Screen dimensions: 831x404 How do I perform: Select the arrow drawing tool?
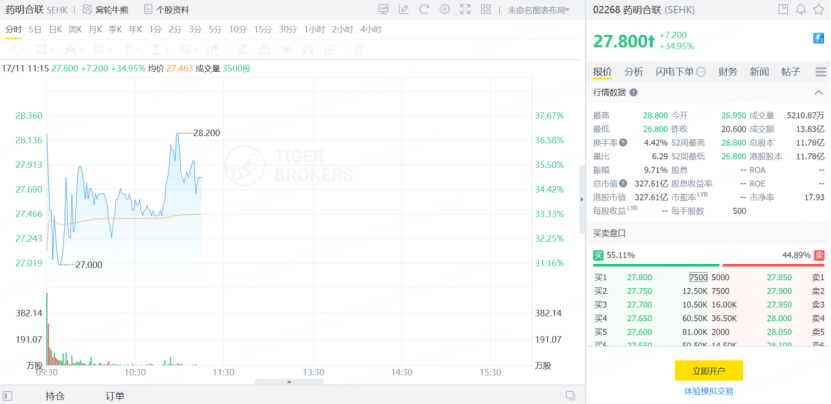[x=127, y=49]
